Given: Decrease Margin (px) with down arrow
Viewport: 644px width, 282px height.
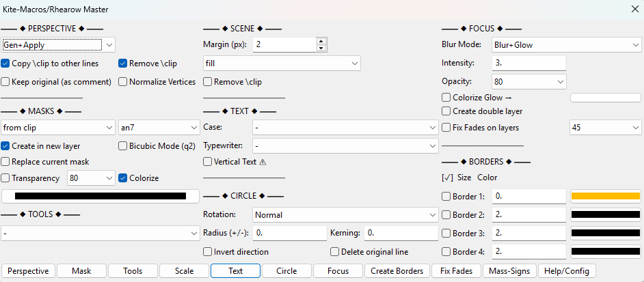Looking at the screenshot, I should pos(321,48).
